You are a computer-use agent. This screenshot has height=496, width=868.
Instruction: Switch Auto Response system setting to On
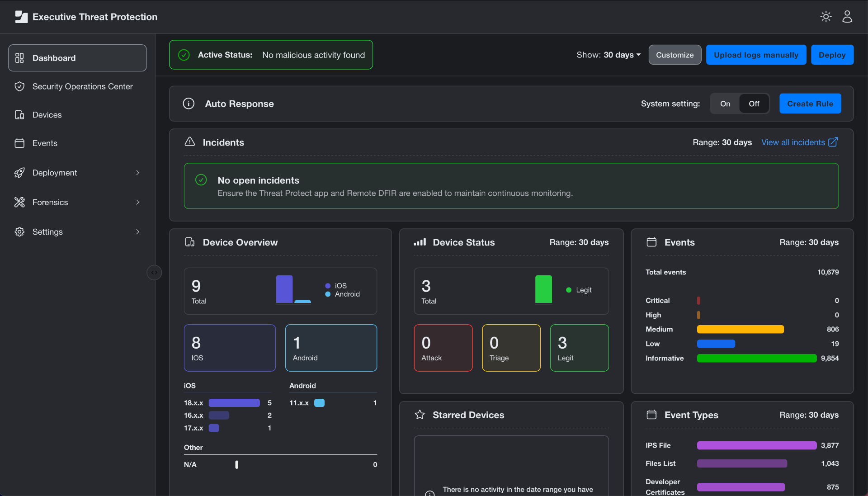click(x=725, y=104)
